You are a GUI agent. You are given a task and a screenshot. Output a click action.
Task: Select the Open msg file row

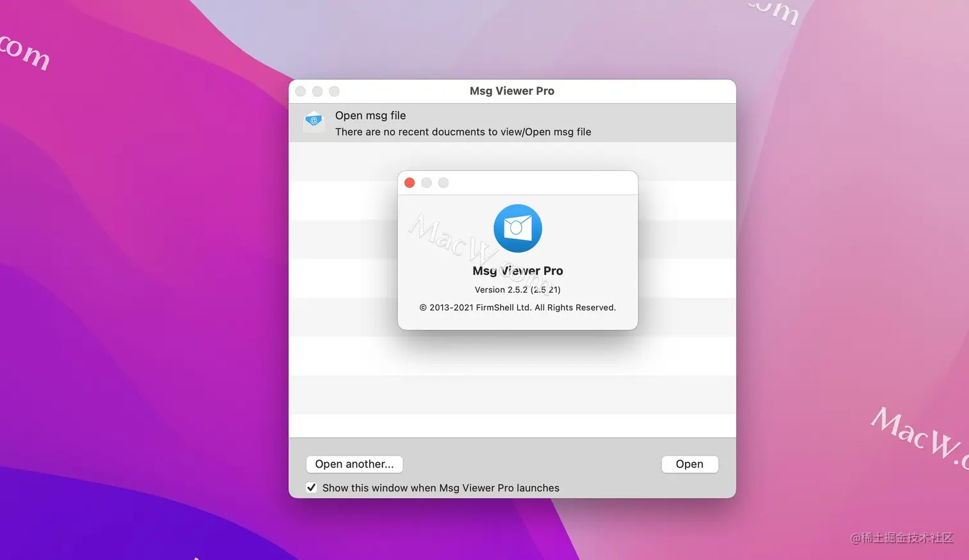512,123
